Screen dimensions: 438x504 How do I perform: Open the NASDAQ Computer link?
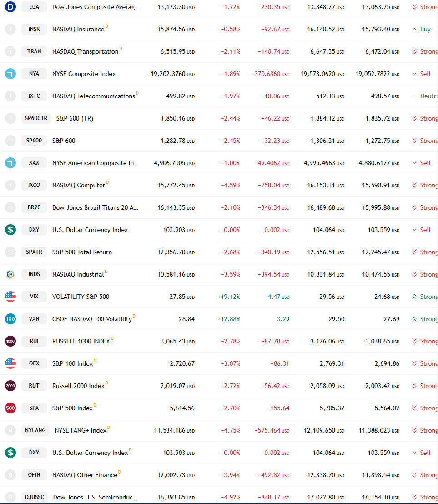click(78, 186)
